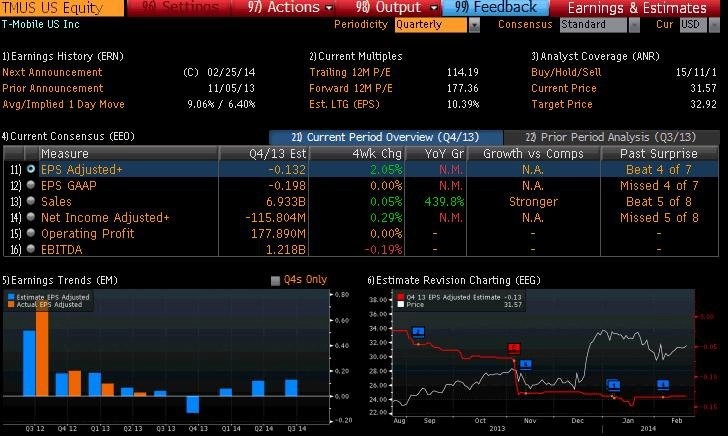Select the EPS Adjusted+ radio button
Screen dimensions: 728x436
click(31, 169)
